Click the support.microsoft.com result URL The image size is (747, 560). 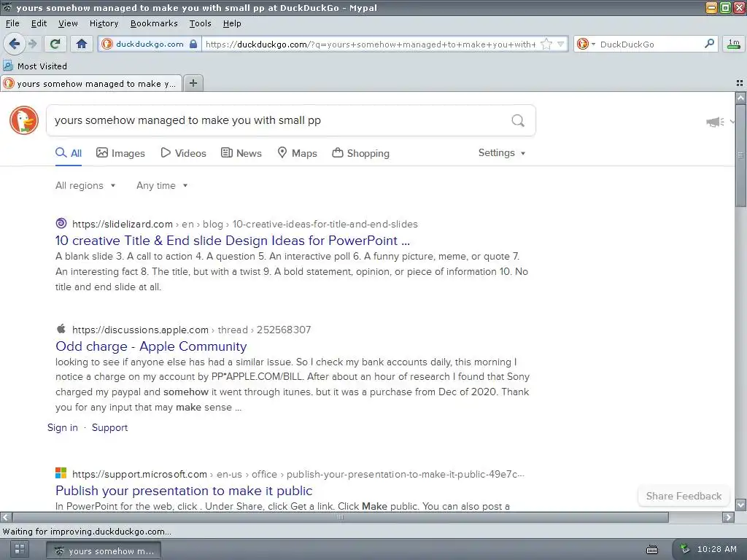click(x=298, y=474)
